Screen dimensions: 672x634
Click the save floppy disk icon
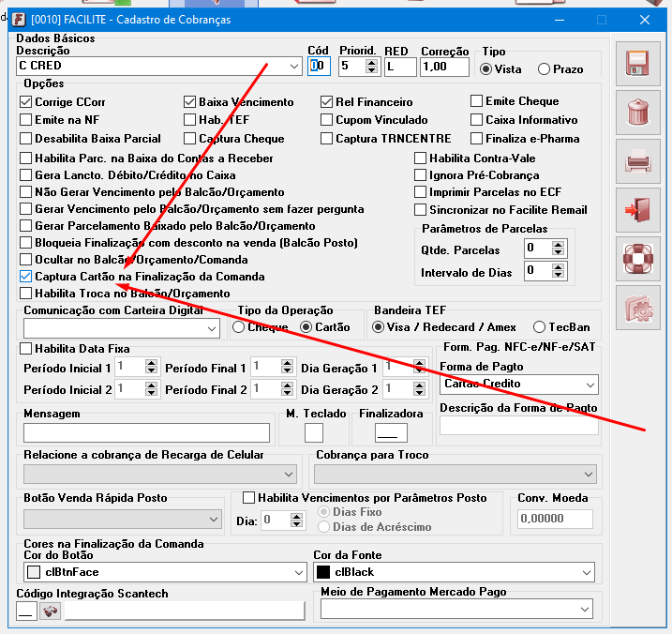(637, 64)
